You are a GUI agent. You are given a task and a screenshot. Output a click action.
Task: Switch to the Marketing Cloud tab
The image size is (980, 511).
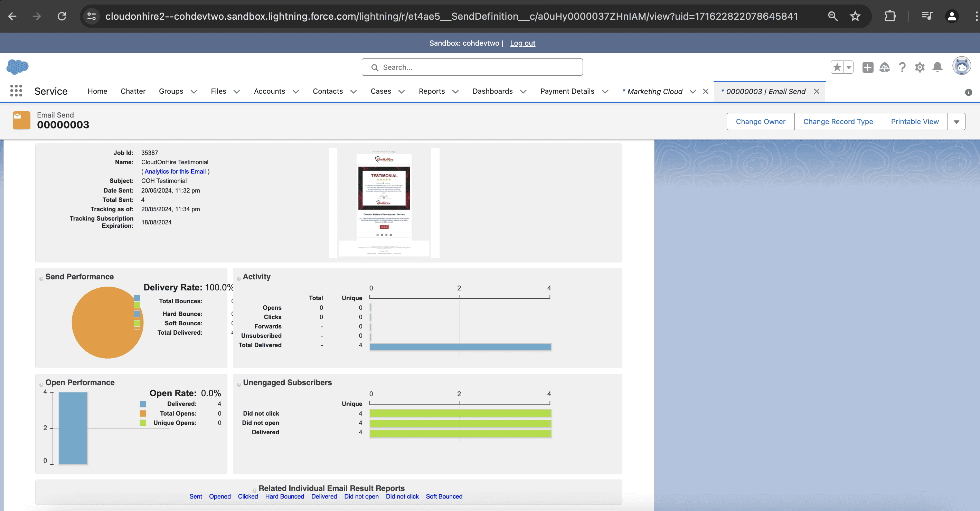pos(655,91)
